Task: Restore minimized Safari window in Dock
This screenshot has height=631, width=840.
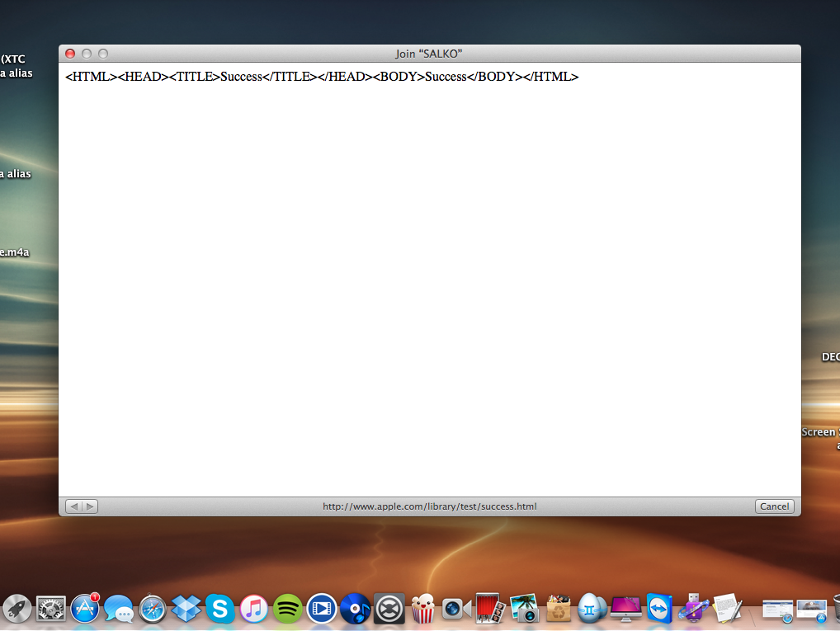Action: pos(777,611)
